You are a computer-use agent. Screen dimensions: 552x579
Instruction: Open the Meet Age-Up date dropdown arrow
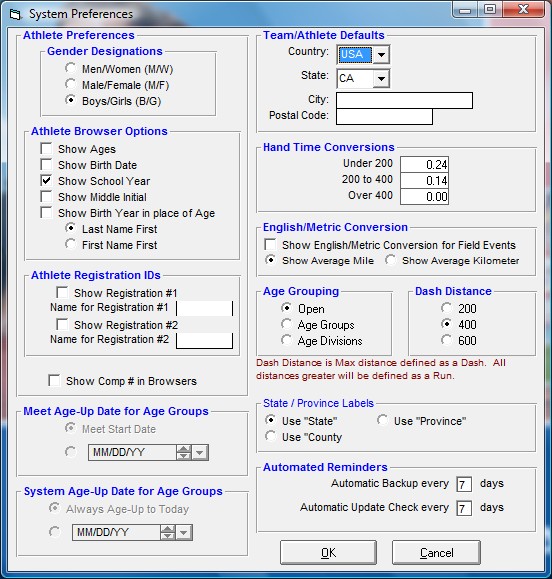200,453
